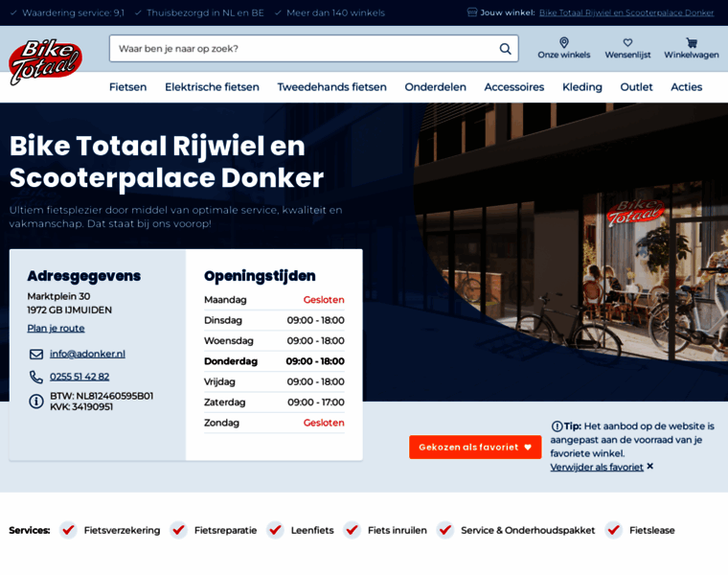
Task: Click the envelope email icon
Action: tap(36, 355)
